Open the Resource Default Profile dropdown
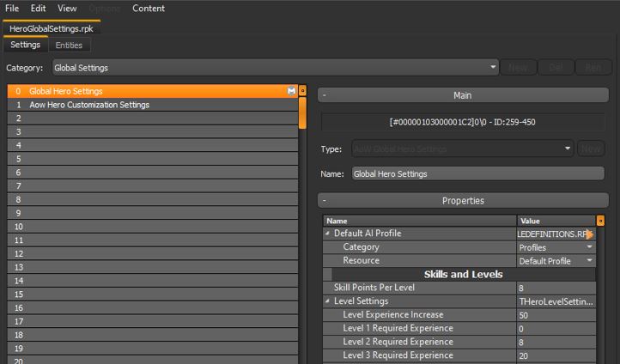Screen dimensions: 620x364 [x=590, y=261]
